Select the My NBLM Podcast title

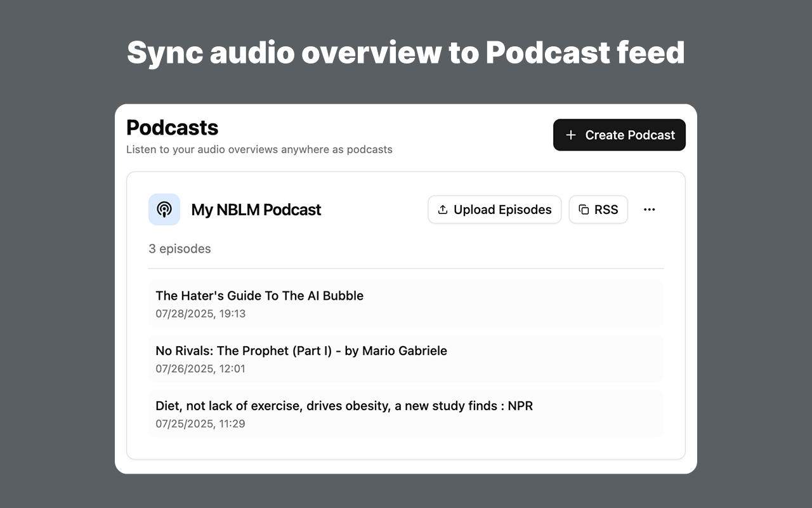click(256, 210)
